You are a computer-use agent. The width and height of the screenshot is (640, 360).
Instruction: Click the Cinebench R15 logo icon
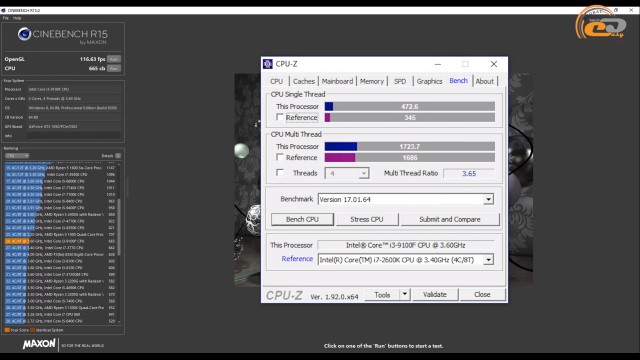click(x=24, y=34)
